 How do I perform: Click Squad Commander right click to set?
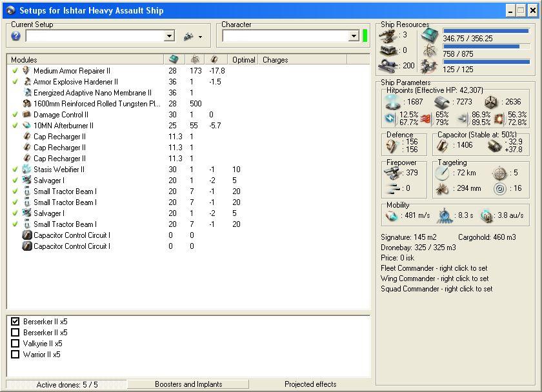click(436, 289)
